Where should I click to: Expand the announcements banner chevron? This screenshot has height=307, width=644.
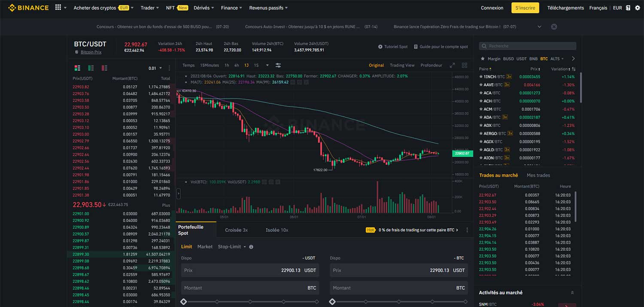pyautogui.click(x=540, y=27)
